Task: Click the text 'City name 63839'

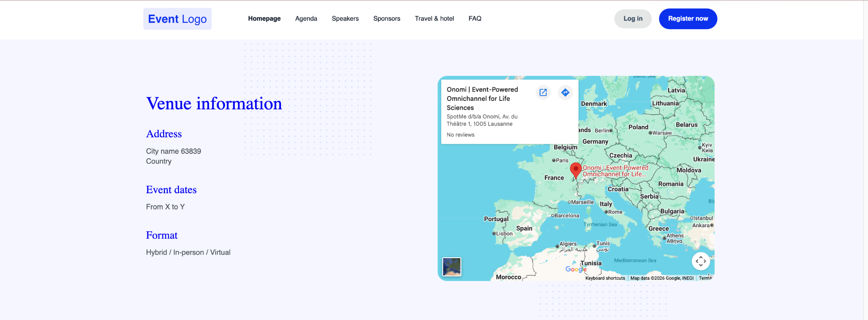Action: click(174, 151)
